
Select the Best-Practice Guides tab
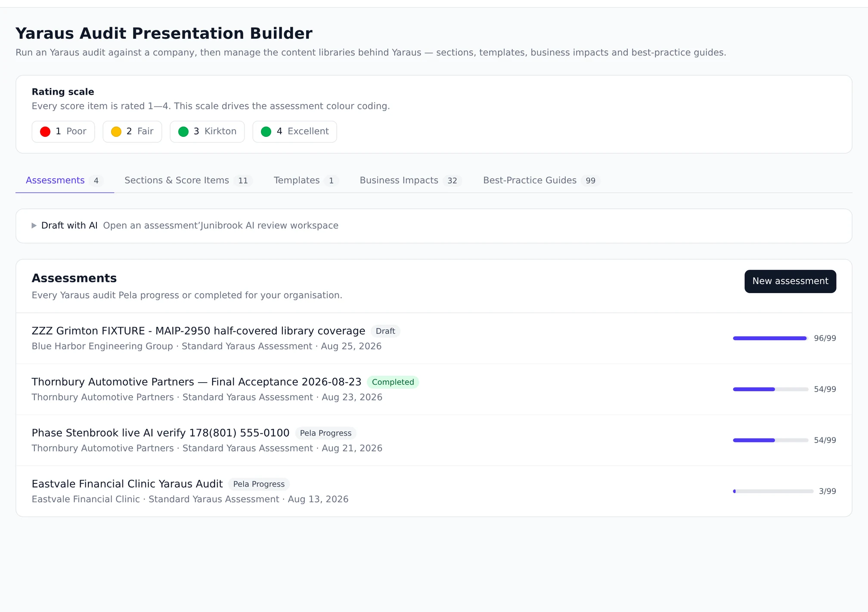[x=541, y=180]
